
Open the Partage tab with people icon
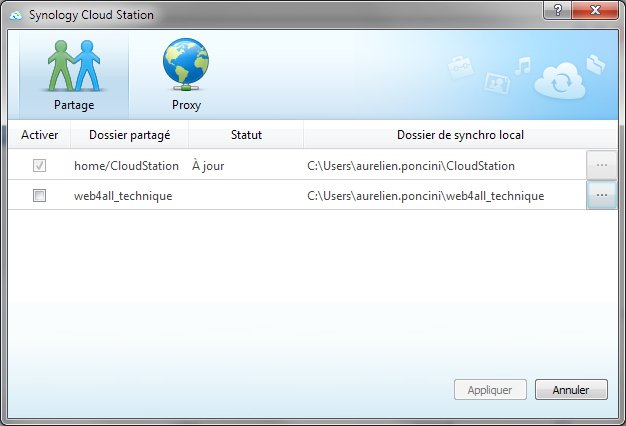tap(74, 75)
